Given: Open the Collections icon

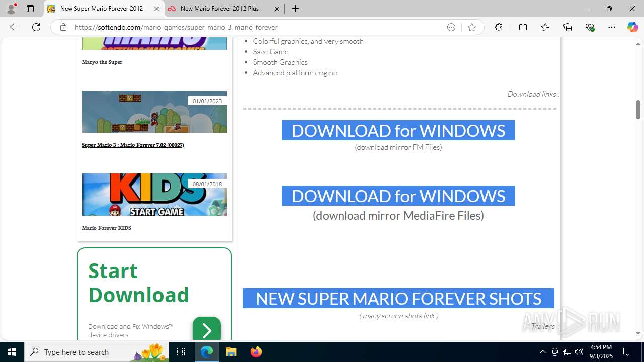Looking at the screenshot, I should tap(568, 27).
